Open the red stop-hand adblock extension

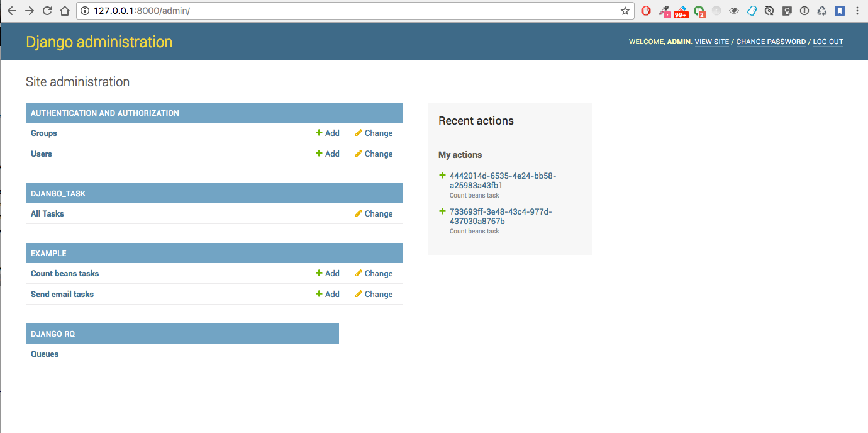(646, 11)
